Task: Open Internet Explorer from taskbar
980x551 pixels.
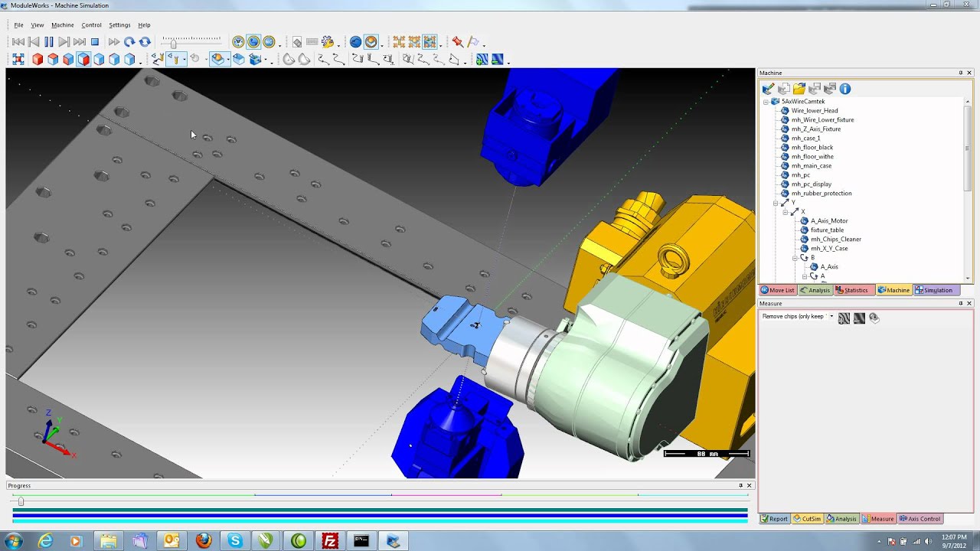Action: click(46, 541)
